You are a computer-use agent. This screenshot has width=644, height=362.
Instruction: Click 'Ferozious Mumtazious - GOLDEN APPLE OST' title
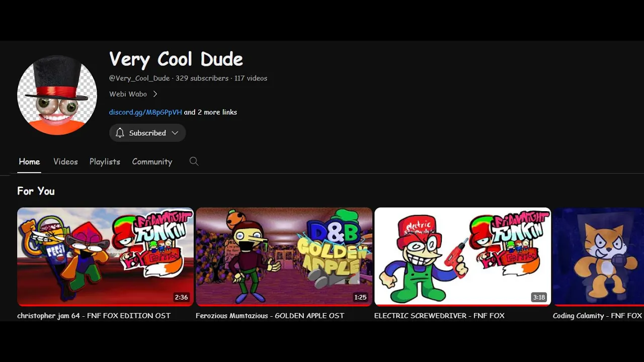[270, 316]
